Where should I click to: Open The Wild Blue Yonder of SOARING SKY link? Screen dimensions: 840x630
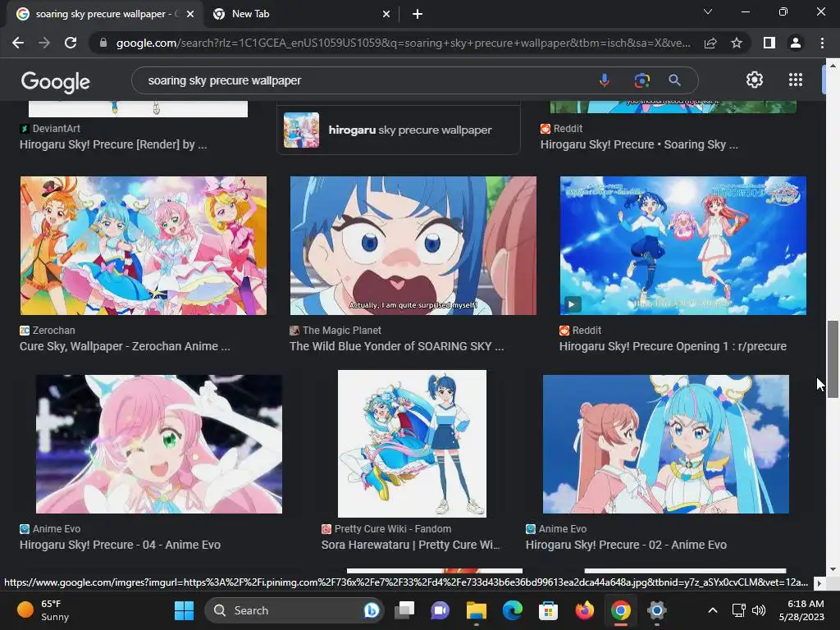396,346
